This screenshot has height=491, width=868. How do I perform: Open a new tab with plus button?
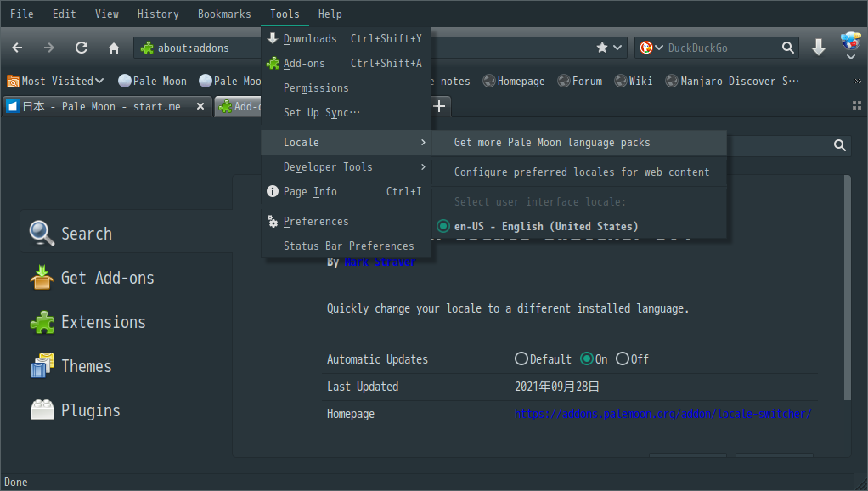439,106
